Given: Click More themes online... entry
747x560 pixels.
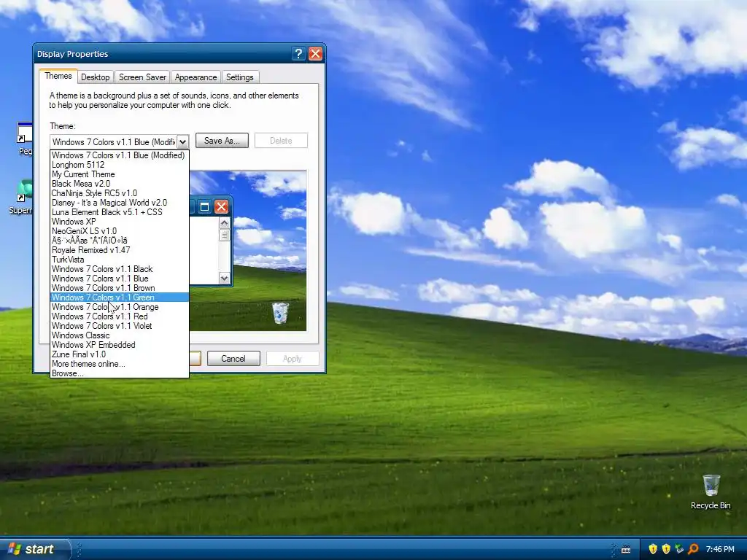Looking at the screenshot, I should (120, 364).
